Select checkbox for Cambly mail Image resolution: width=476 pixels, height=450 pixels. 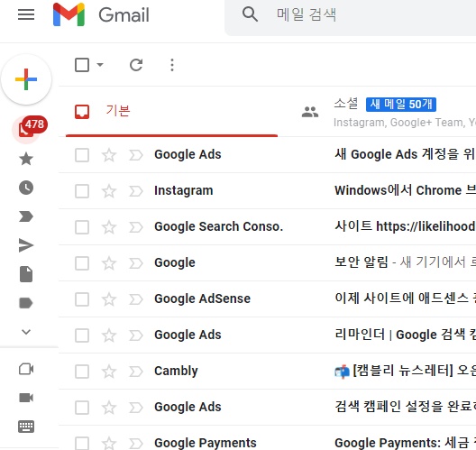[x=82, y=372]
